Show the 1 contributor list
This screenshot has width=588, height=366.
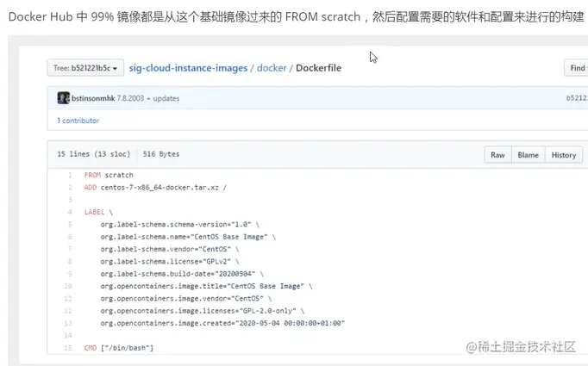pyautogui.click(x=78, y=121)
